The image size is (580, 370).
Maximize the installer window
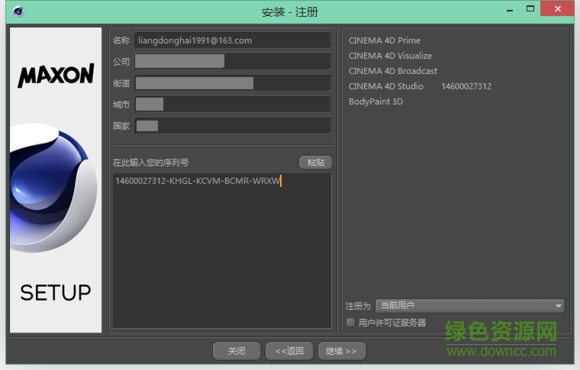530,9
